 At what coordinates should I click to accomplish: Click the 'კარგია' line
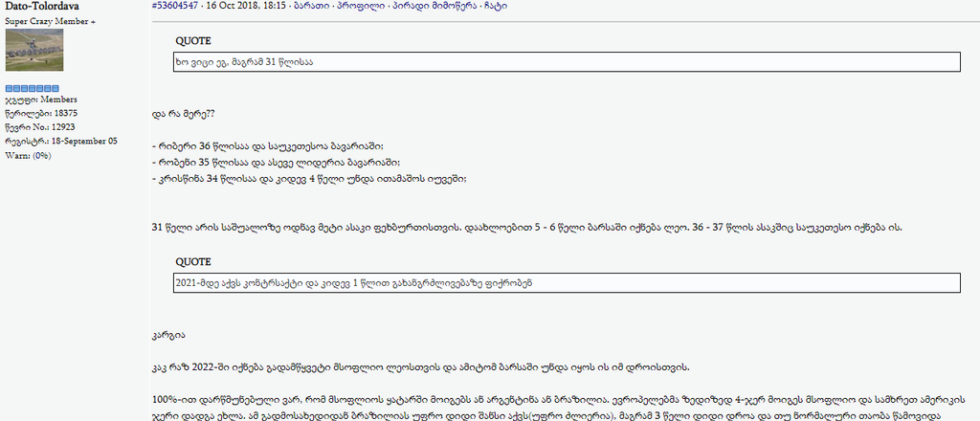[167, 336]
